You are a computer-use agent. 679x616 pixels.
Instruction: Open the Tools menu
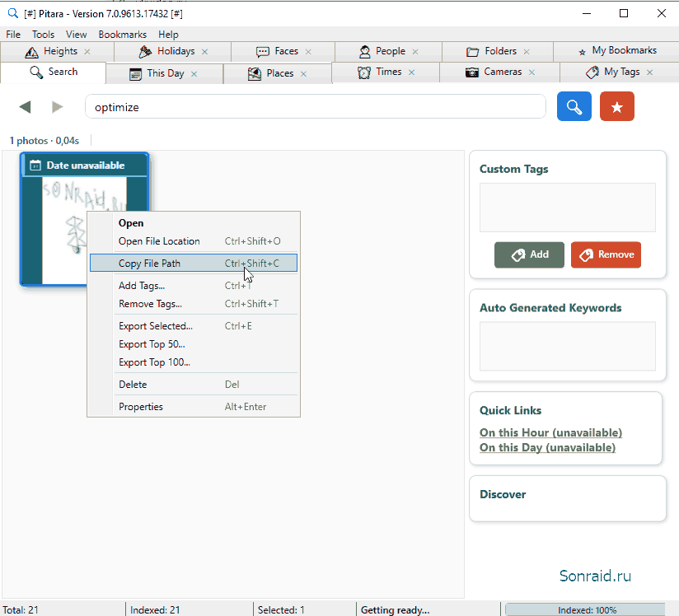44,35
